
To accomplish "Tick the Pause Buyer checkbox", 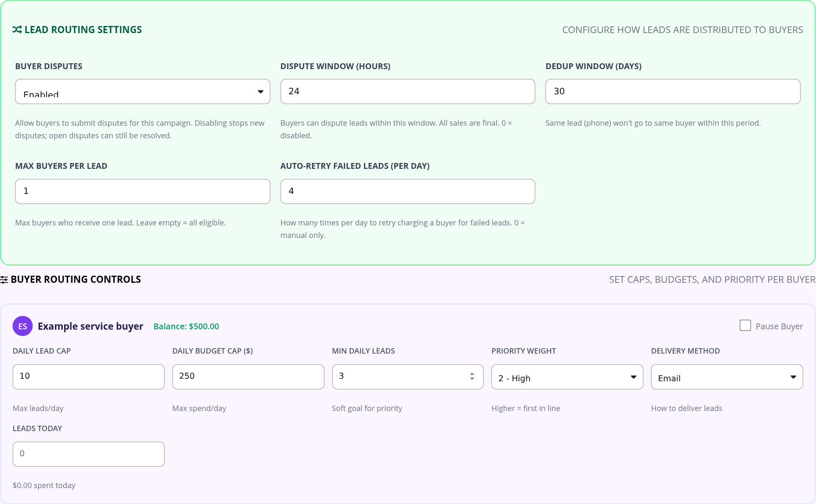I will (745, 326).
